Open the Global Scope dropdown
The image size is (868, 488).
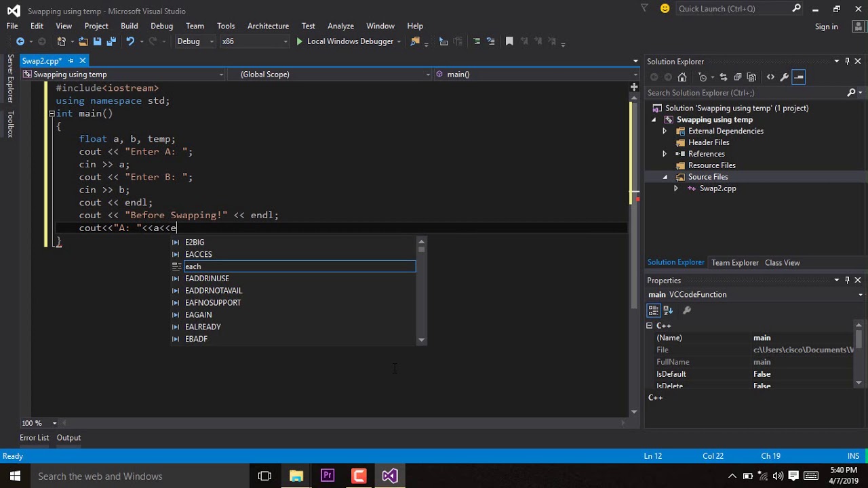(329, 75)
